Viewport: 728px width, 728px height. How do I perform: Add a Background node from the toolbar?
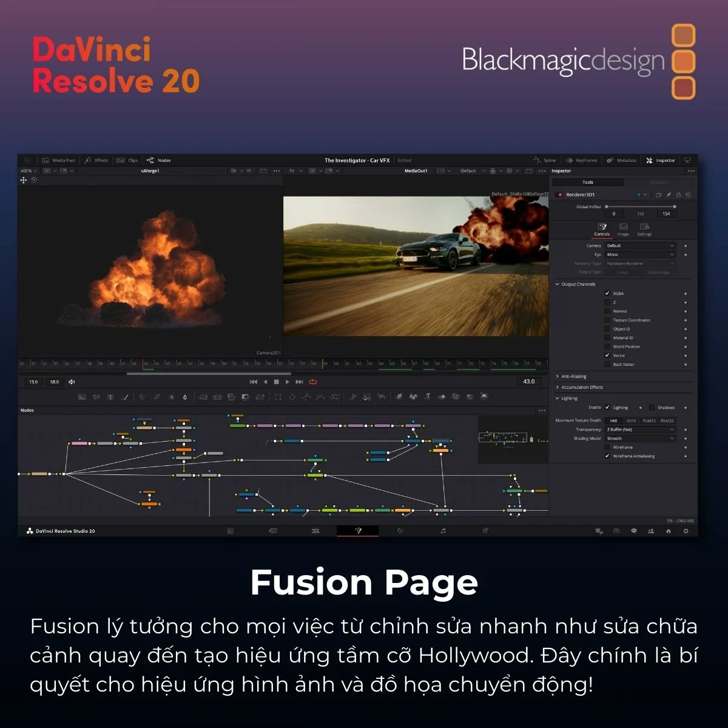pos(83,397)
